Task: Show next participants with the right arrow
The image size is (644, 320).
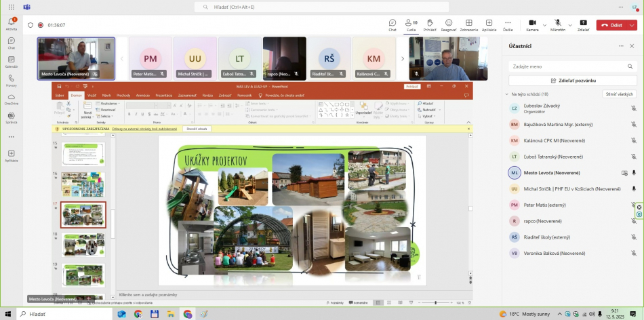Action: (x=401, y=58)
